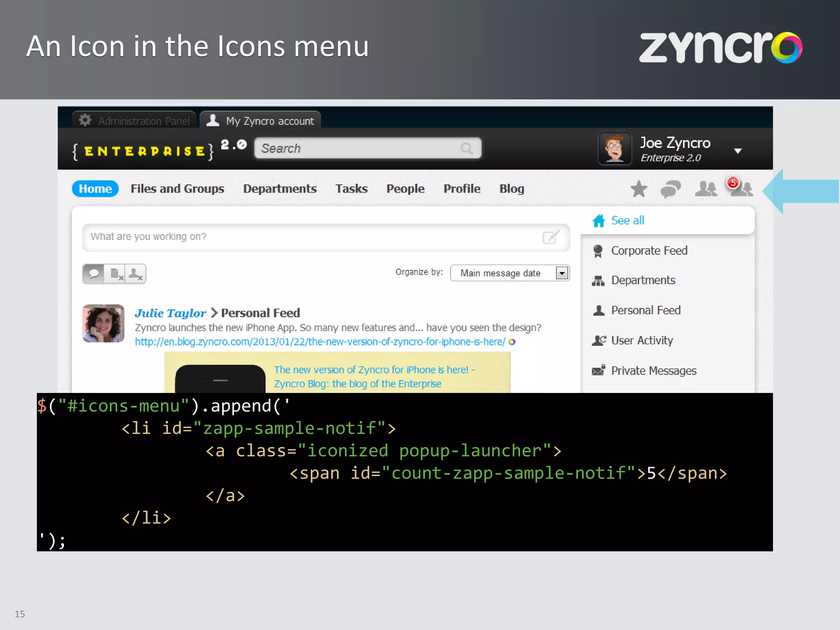
Task: Click the Personal Feed heading in post
Action: [260, 313]
